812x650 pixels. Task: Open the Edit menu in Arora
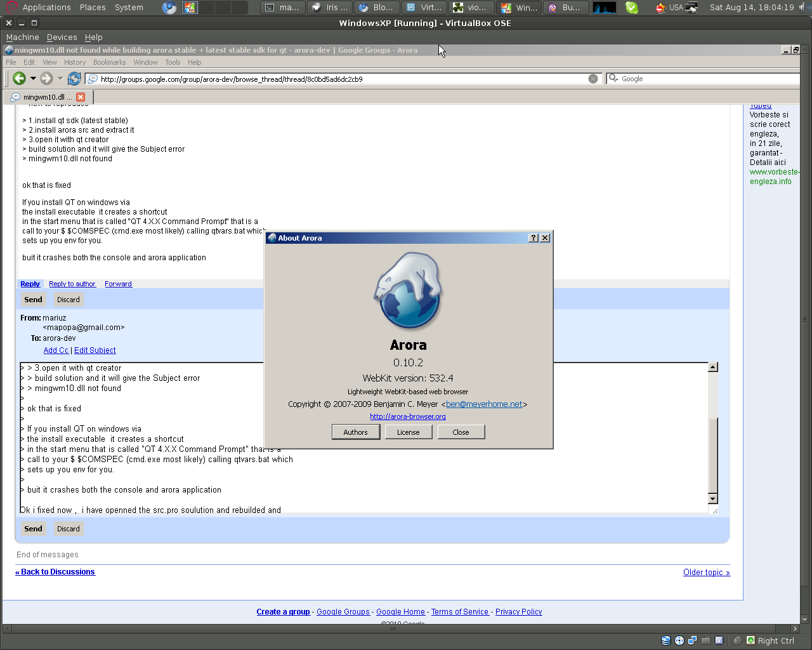29,62
